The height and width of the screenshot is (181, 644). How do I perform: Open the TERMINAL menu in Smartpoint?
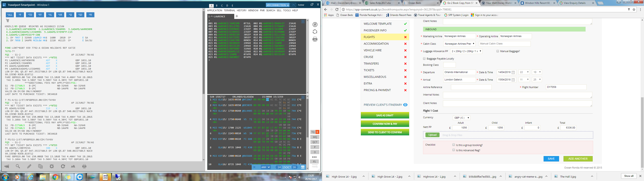[229, 10]
